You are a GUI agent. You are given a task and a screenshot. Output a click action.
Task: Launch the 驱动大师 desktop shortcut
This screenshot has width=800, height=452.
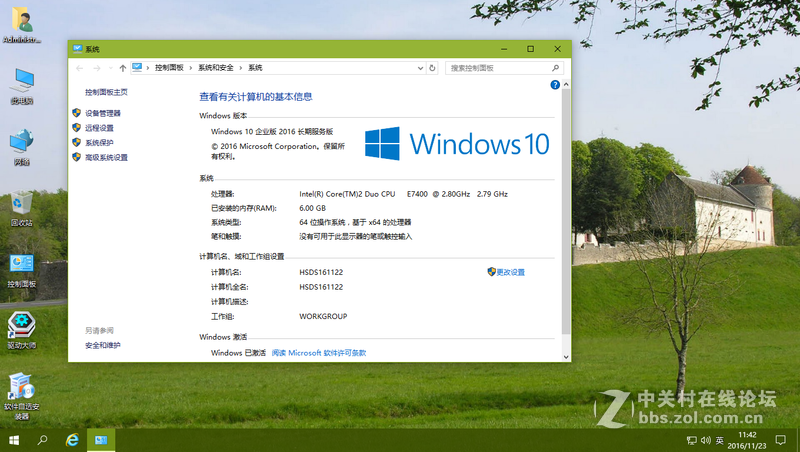pyautogui.click(x=21, y=331)
